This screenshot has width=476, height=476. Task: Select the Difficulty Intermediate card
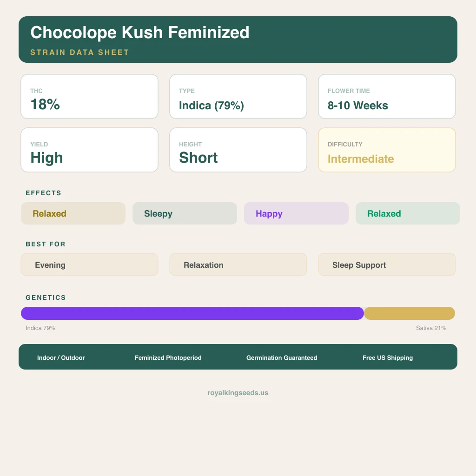click(x=387, y=150)
